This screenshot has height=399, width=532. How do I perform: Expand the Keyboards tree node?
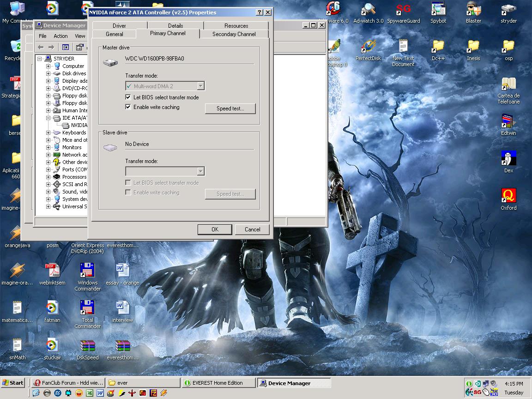48,133
